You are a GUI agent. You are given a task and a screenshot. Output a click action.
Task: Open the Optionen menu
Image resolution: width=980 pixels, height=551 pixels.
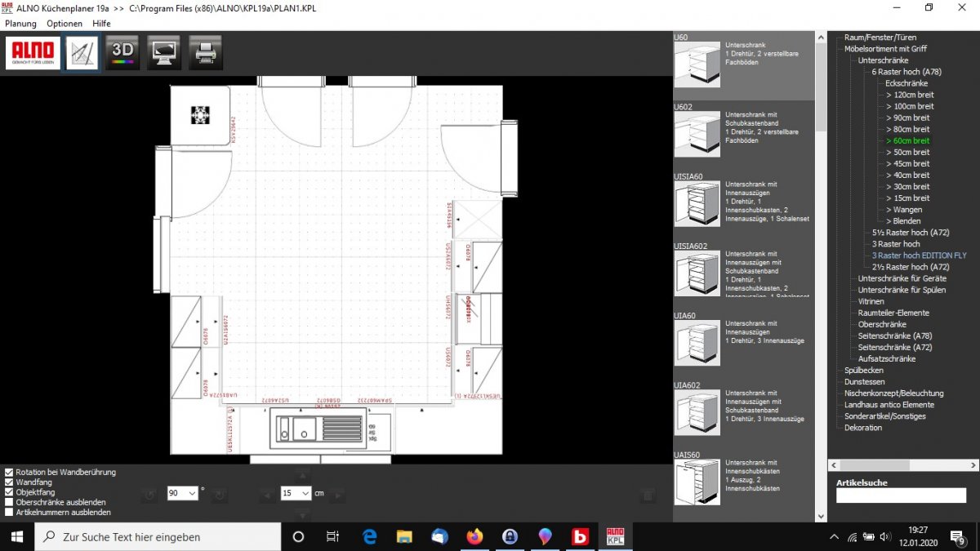coord(65,24)
